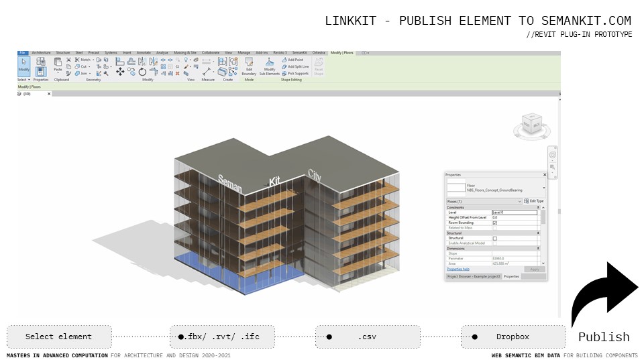644x362 pixels.
Task: Click the Paste clipboard icon
Action: (x=58, y=64)
